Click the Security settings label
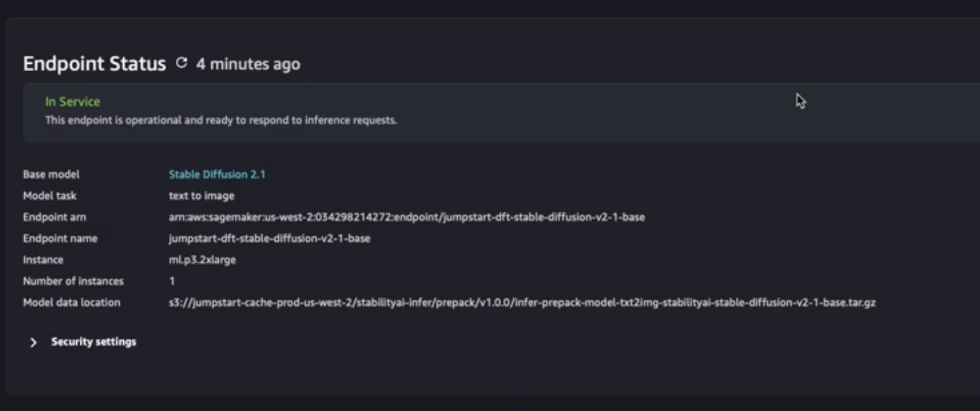 coord(93,342)
